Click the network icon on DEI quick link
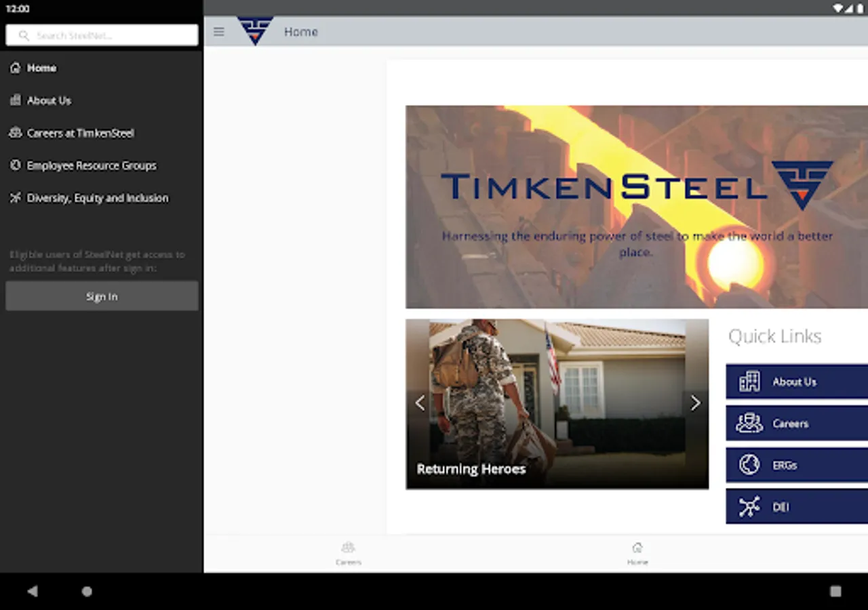Screen dimensions: 868x610 749,507
